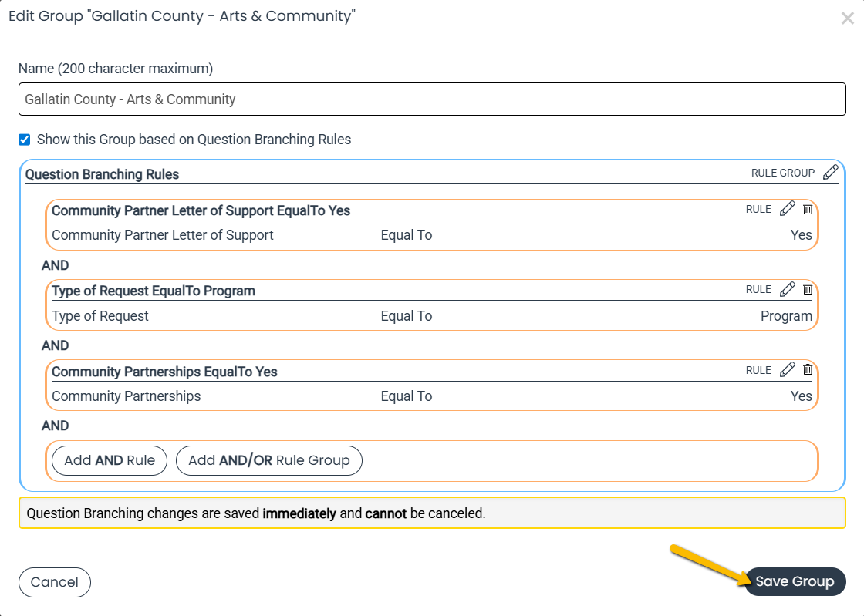Click the 'Question Branching Rules' title
Image resolution: width=864 pixels, height=616 pixels.
click(103, 174)
